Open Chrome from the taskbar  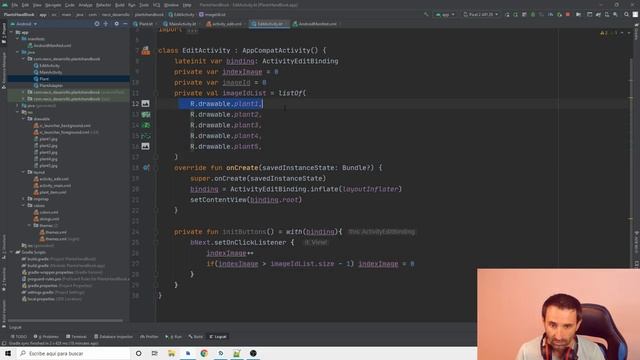point(204,353)
